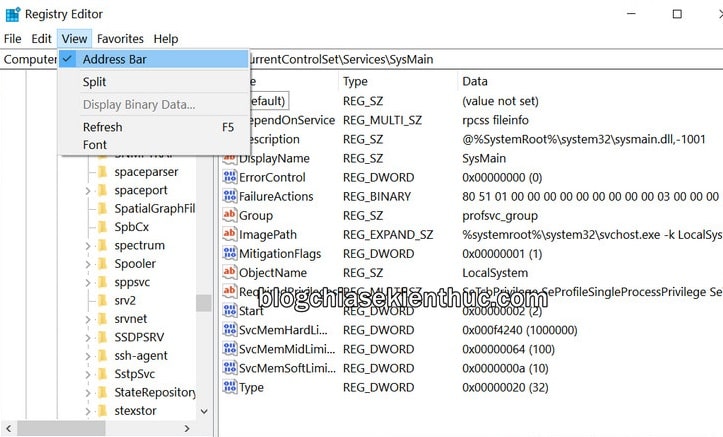The height and width of the screenshot is (437, 723).
Task: Click the spectrum folder icon
Action: [103, 245]
